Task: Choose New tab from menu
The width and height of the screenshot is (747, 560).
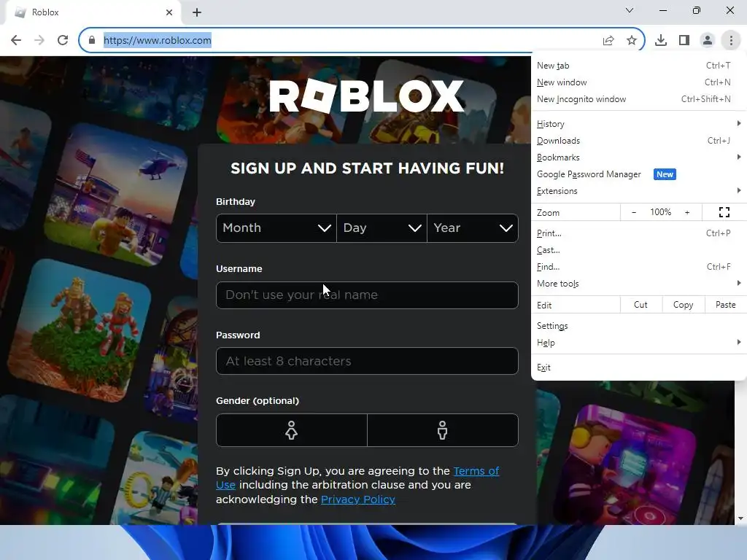Action: pyautogui.click(x=638, y=66)
